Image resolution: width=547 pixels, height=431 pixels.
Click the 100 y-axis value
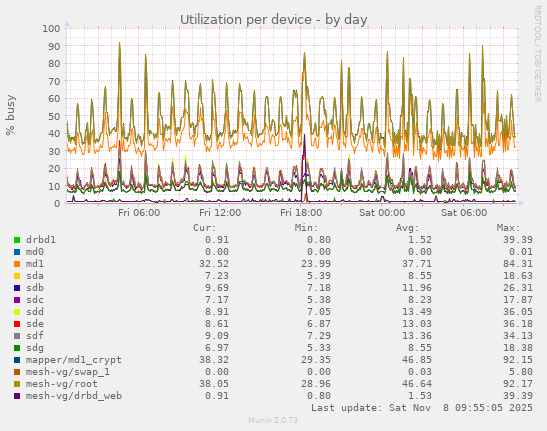[x=51, y=28]
